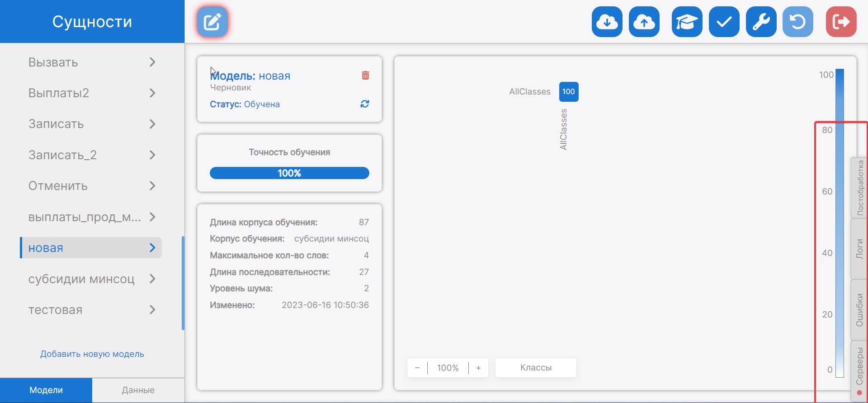
Task: Click the cloud upload icon
Action: click(x=644, y=22)
